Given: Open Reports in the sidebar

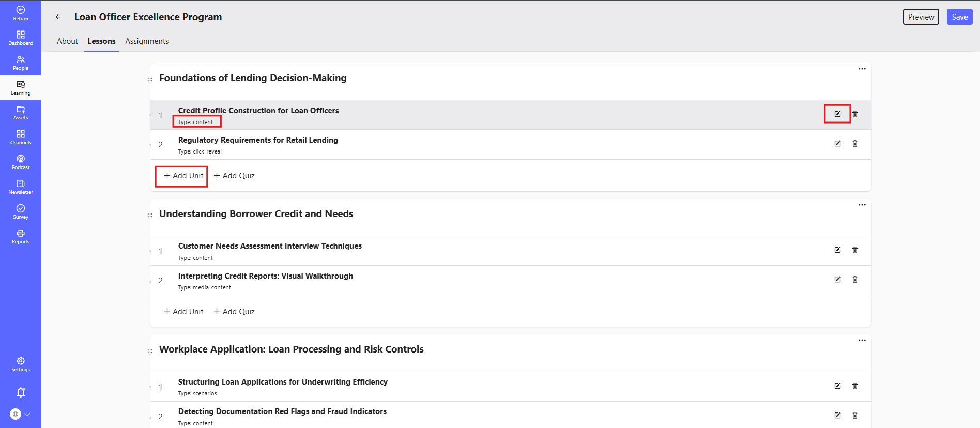Looking at the screenshot, I should [21, 236].
